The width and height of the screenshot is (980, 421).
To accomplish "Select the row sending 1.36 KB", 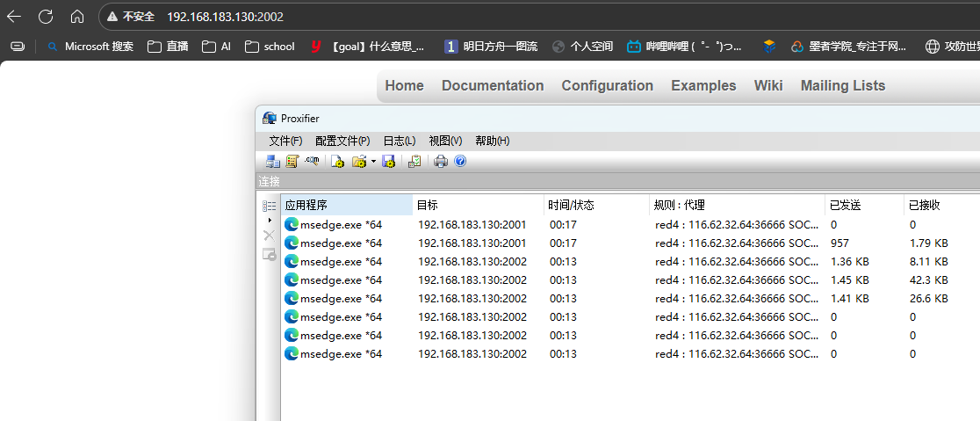I will click(x=631, y=261).
